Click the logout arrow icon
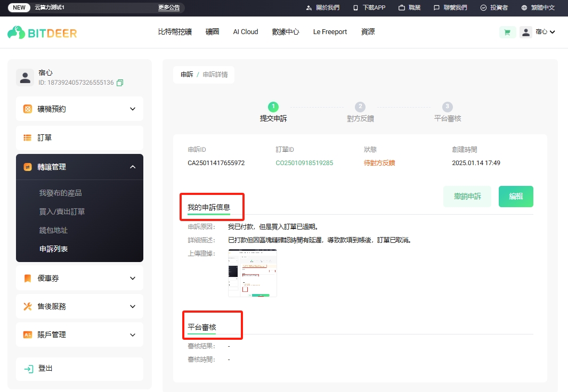Screen dimensions: 568x392 point(29,369)
